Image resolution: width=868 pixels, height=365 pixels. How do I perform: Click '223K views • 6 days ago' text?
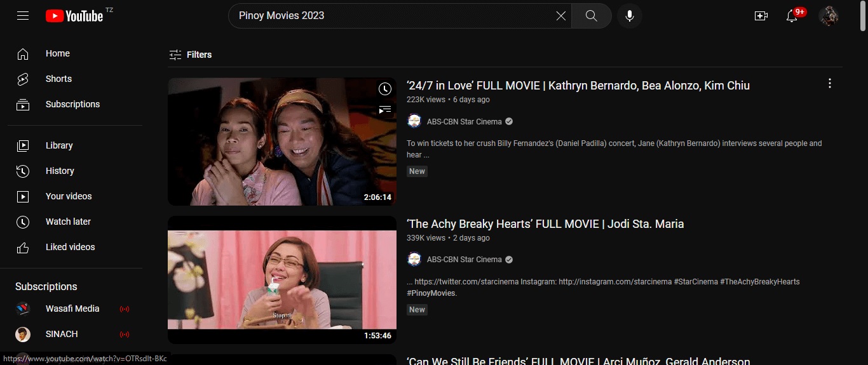(x=448, y=100)
